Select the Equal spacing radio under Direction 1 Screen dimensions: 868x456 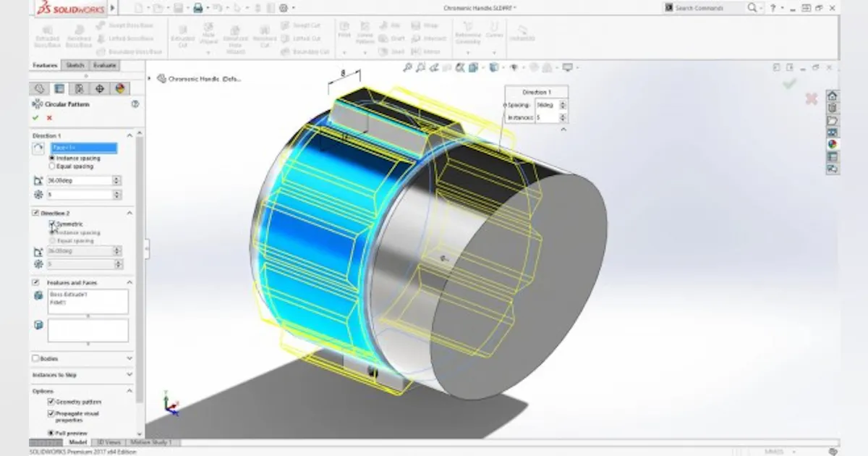(x=51, y=166)
